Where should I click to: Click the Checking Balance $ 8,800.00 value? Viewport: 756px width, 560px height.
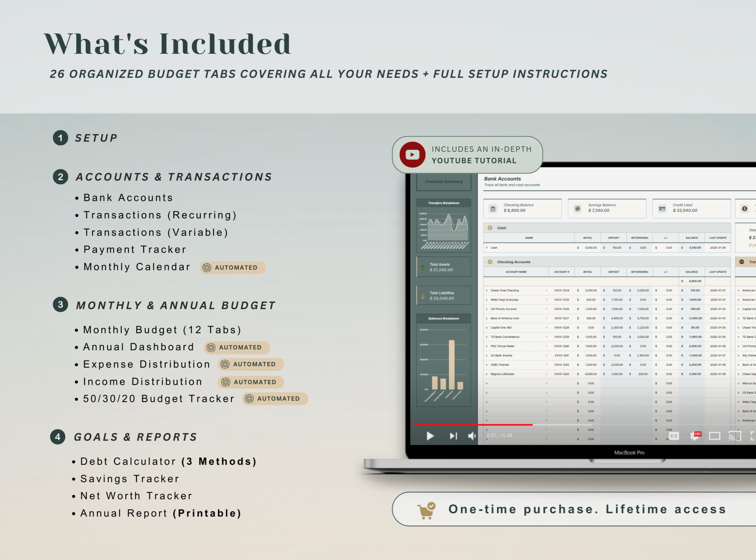(515, 211)
